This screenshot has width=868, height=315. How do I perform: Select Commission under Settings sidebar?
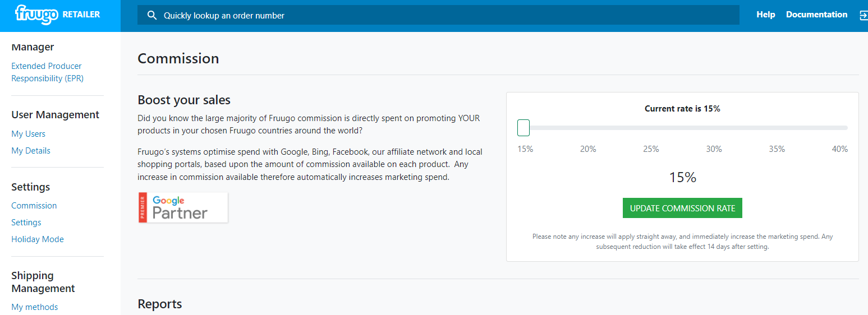(34, 206)
